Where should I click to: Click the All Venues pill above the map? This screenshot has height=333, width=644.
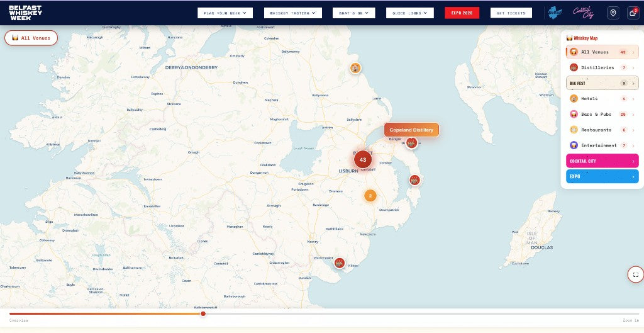(31, 38)
